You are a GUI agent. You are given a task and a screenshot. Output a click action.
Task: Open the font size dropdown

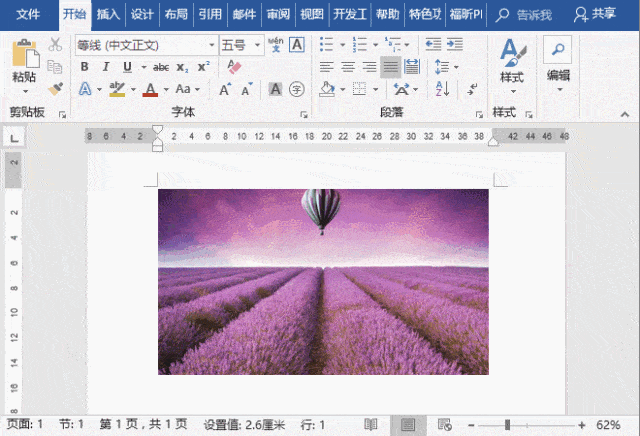257,44
